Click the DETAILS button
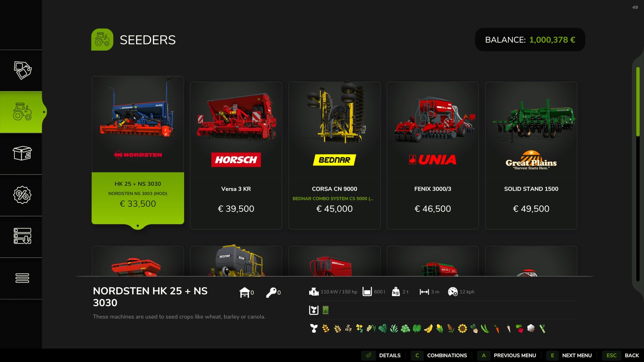The height and width of the screenshot is (362, 644). click(383, 355)
